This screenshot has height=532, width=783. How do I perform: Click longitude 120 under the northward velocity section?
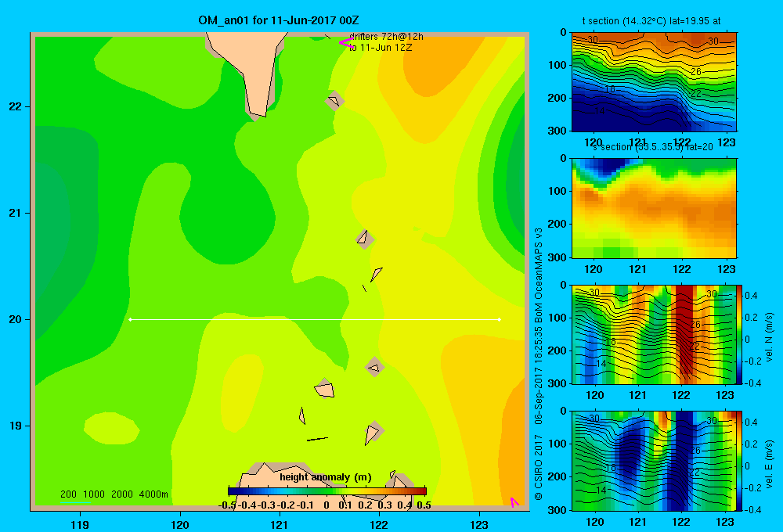pyautogui.click(x=594, y=396)
